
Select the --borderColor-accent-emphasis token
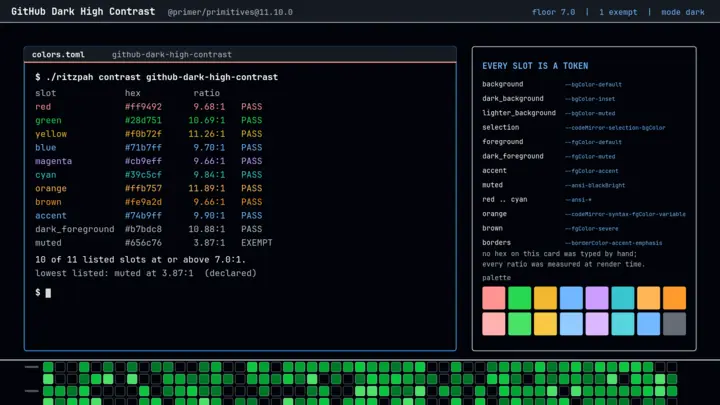pyautogui.click(x=613, y=243)
